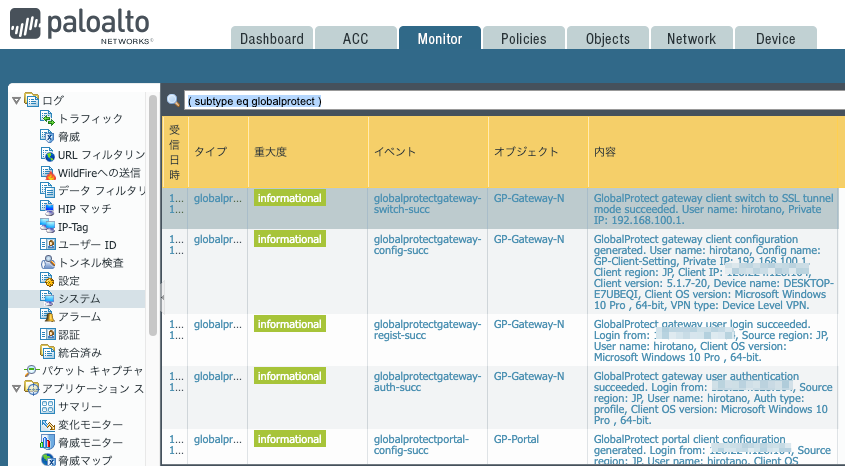Image resolution: width=845 pixels, height=466 pixels.
Task: Click informational badge in the portal config-succ row
Action: (x=290, y=439)
